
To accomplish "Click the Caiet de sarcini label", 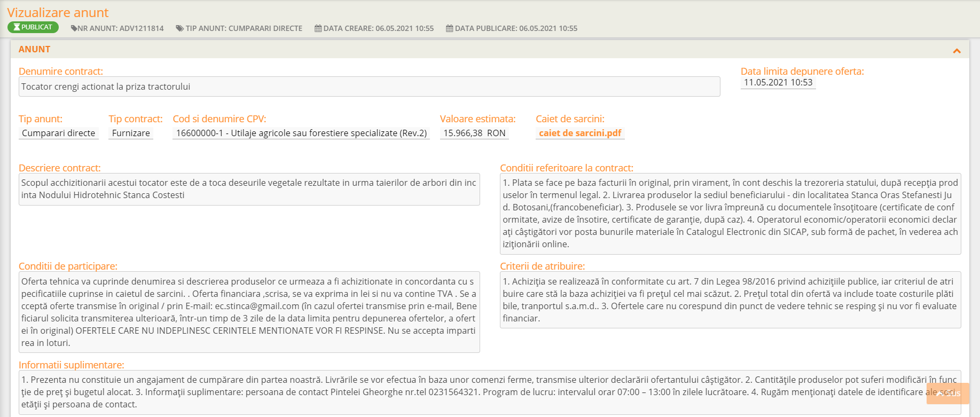I will click(x=570, y=119).
